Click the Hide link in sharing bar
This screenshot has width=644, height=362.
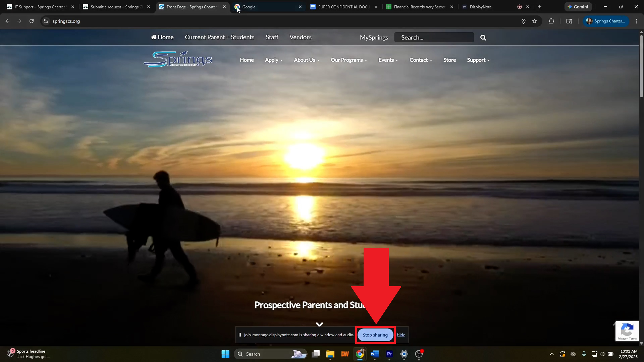click(x=401, y=335)
